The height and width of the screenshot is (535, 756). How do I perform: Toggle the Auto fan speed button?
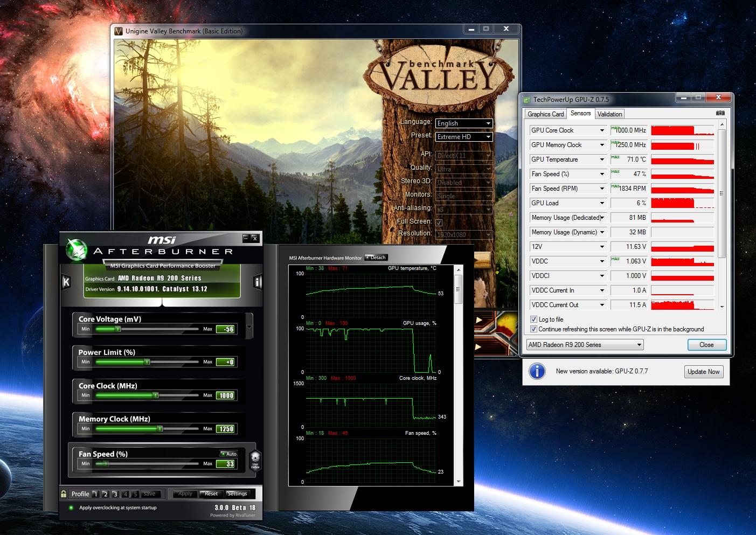tap(228, 454)
